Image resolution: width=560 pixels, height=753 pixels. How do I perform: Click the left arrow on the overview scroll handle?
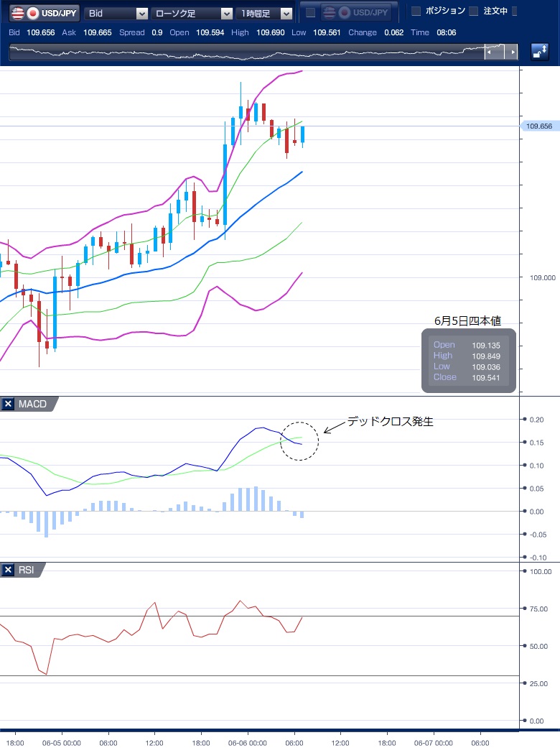(x=490, y=52)
